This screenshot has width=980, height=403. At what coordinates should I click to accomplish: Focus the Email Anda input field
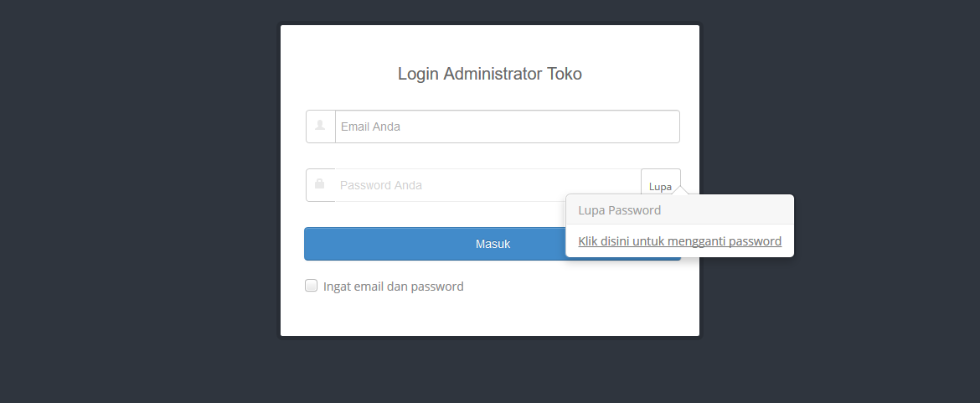[x=508, y=127]
